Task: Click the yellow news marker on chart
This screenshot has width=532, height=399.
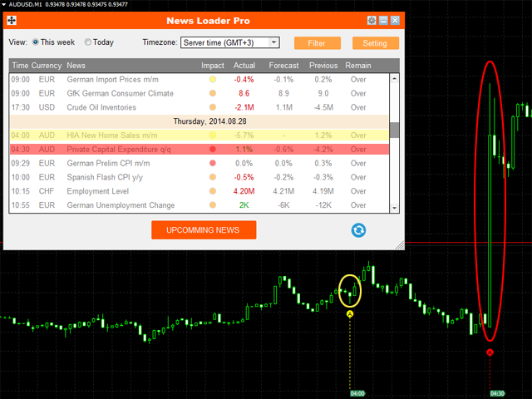Action: click(350, 314)
